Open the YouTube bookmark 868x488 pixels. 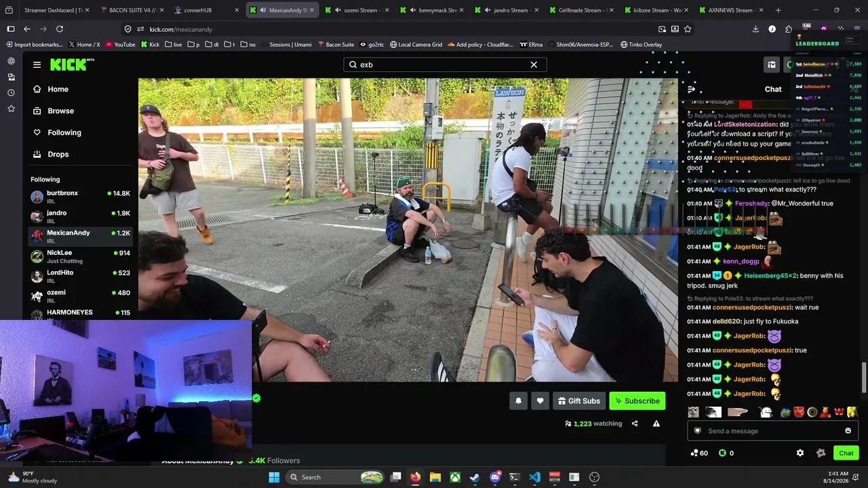[x=120, y=45]
